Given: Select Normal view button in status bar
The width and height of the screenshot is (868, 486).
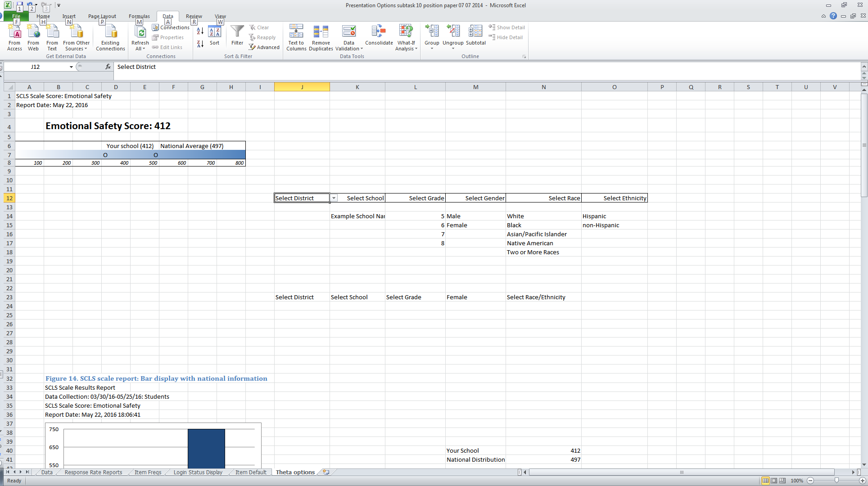Looking at the screenshot, I should (x=765, y=481).
